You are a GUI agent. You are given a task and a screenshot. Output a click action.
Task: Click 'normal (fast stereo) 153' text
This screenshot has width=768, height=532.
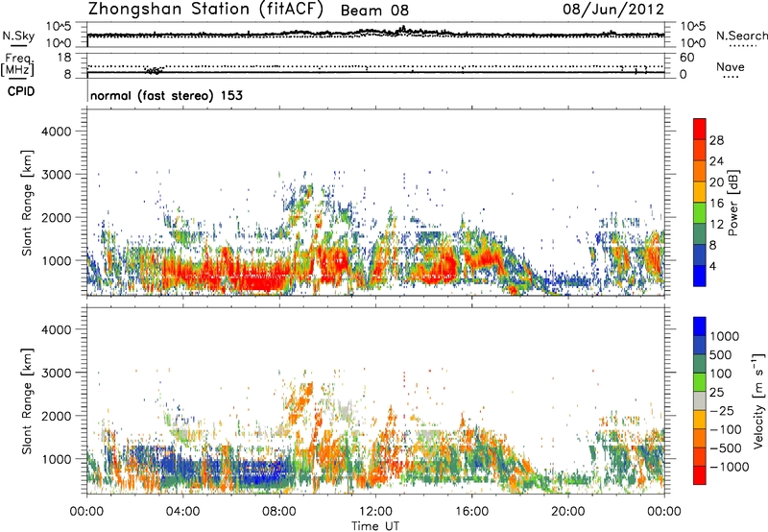[x=166, y=95]
